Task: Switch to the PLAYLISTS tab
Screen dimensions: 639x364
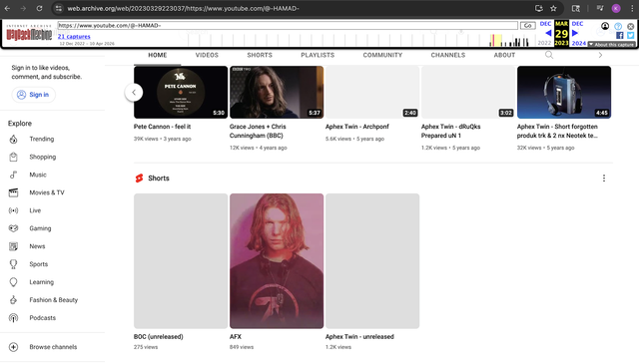Action: click(318, 55)
